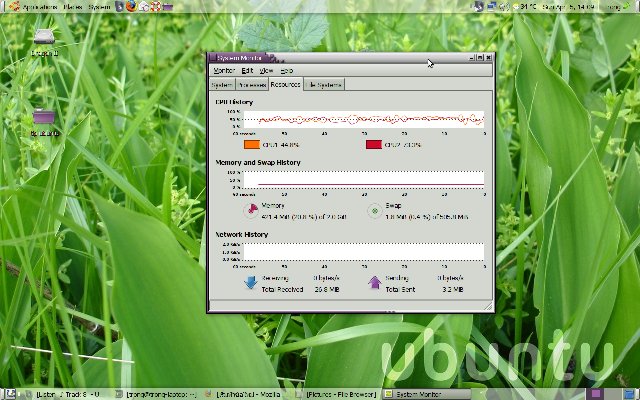Click the show desktop button in bottom panel
The image size is (640, 400).
[x=10, y=394]
